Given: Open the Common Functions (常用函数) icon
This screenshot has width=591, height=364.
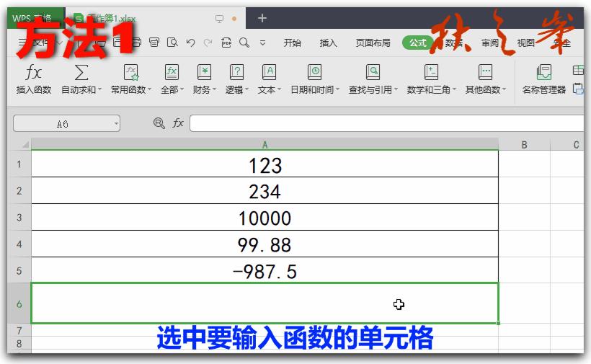Looking at the screenshot, I should click(x=130, y=72).
